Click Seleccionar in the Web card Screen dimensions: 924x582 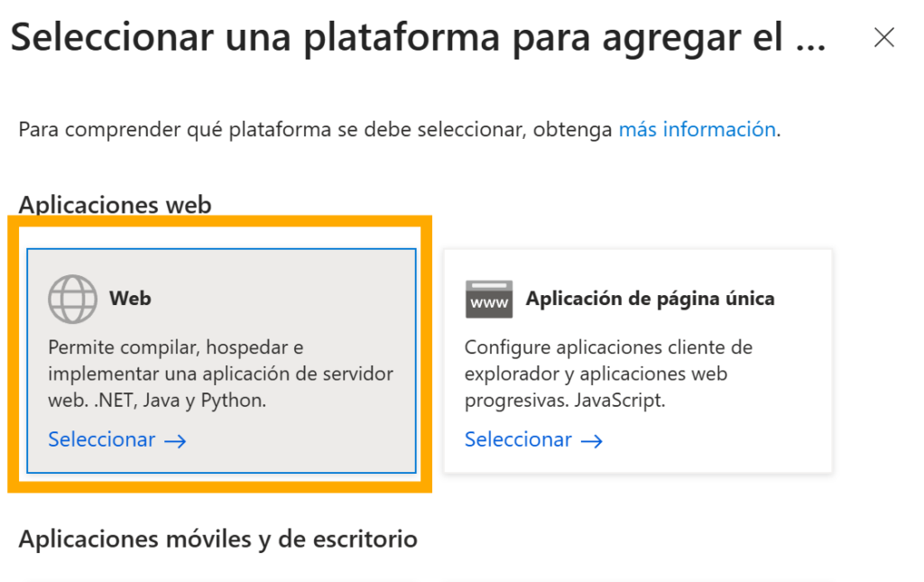[102, 439]
